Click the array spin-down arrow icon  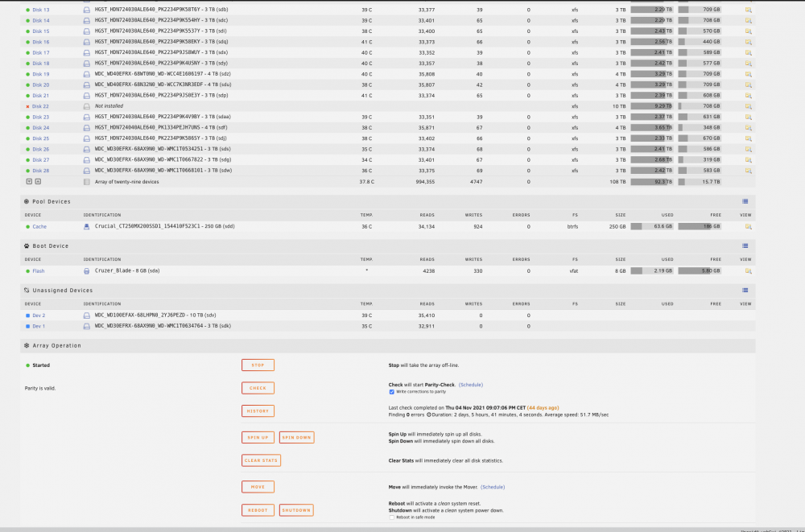(x=29, y=181)
